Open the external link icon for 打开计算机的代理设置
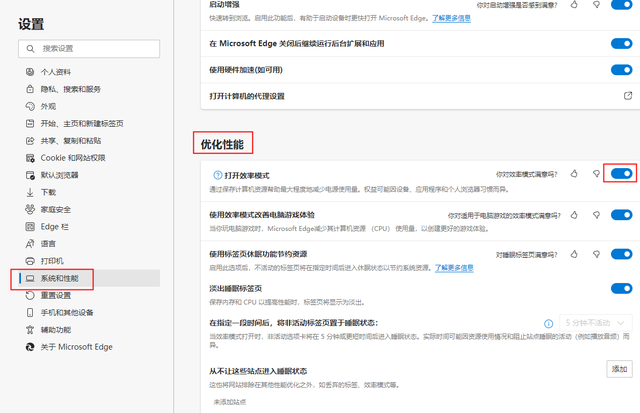Screen dimensions: 640x413 point(628,96)
